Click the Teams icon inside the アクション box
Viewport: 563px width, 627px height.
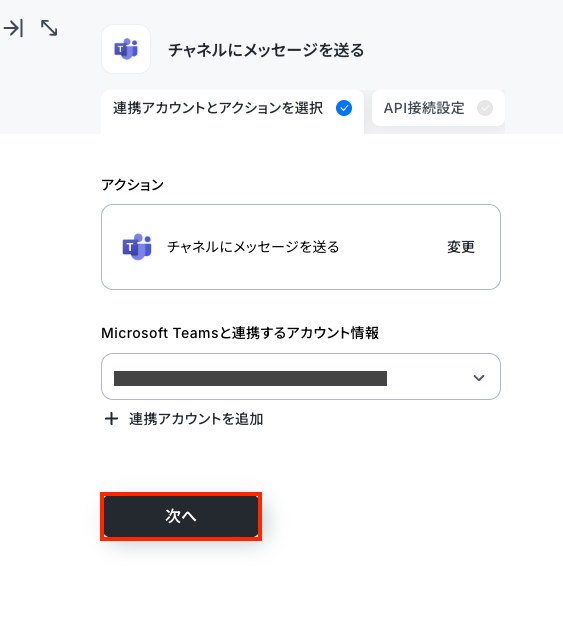pyautogui.click(x=137, y=247)
